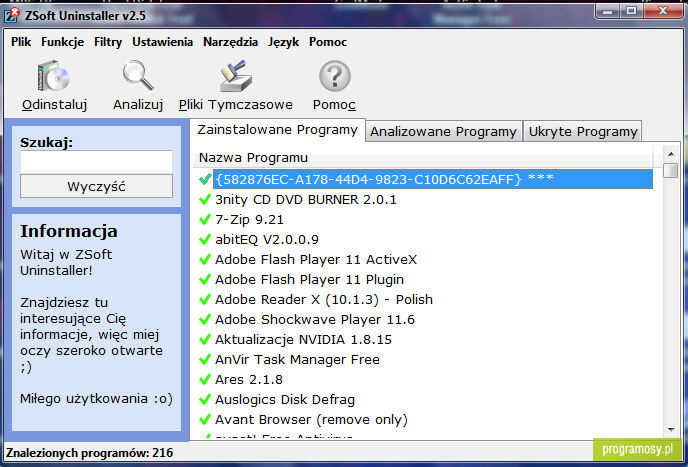Select abitEQ V2.0.0.9 entry
The width and height of the screenshot is (688, 467).
click(267, 240)
